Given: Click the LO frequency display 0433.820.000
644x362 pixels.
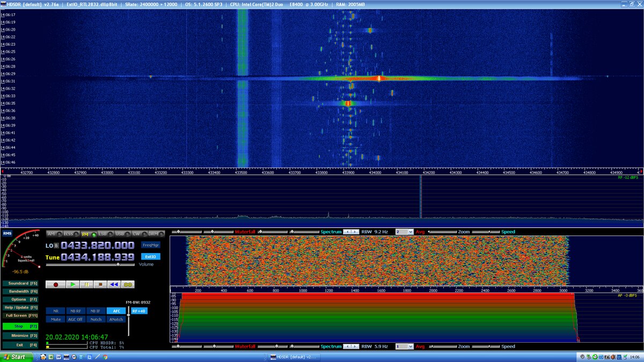Looking at the screenshot, I should (x=98, y=245).
